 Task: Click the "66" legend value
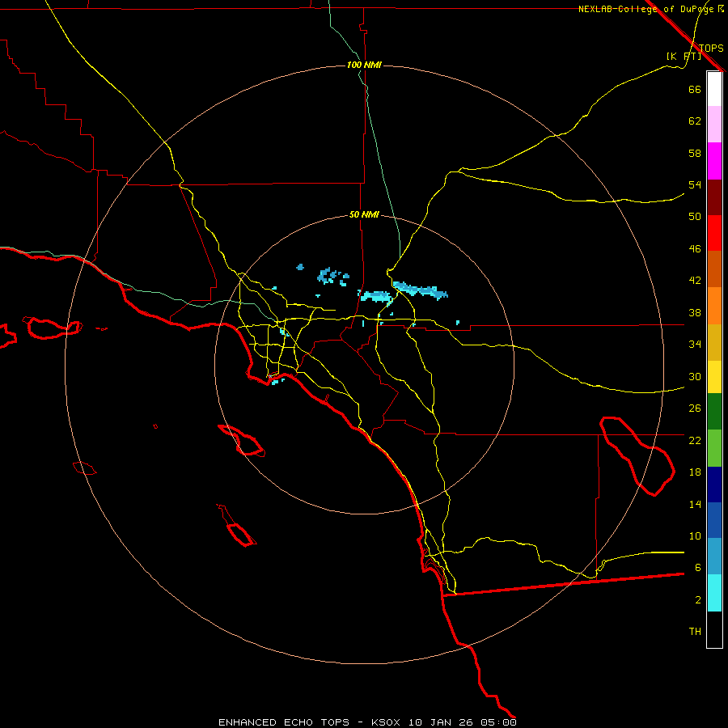point(695,89)
